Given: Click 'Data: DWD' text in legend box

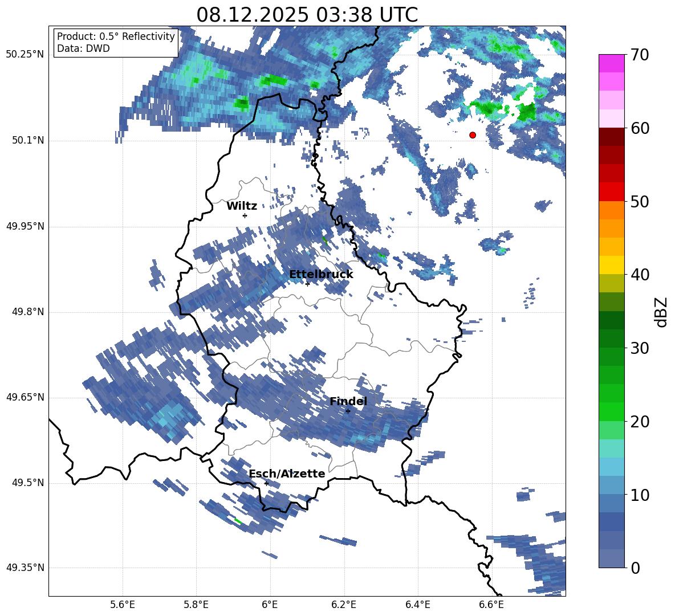Looking at the screenshot, I should tap(83, 48).
